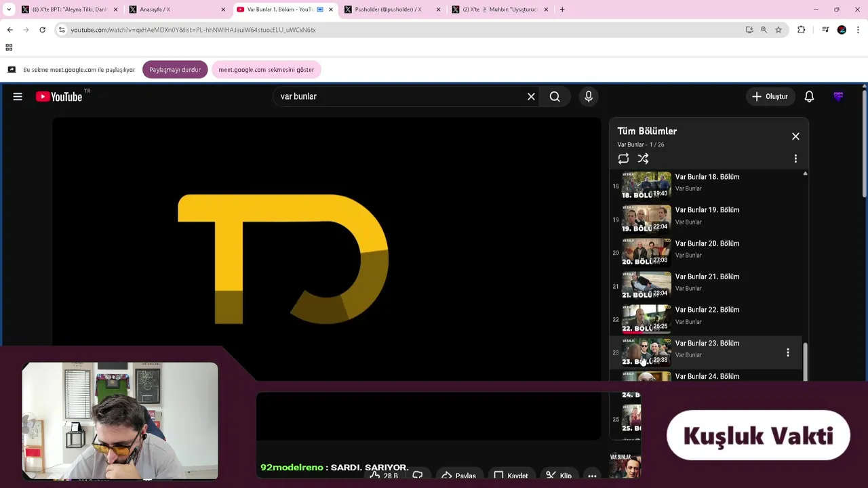Click the Klip clip button
This screenshot has height=488, width=868.
coord(559,476)
